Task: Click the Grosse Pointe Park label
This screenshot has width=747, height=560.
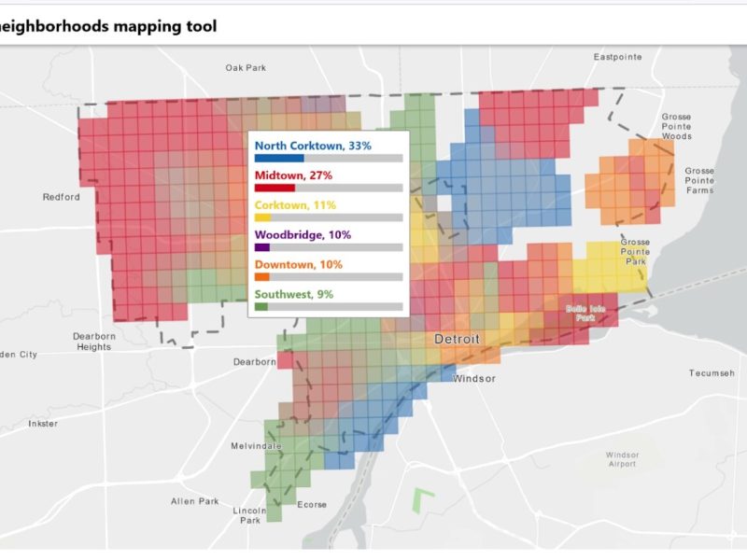Action: pos(635,252)
